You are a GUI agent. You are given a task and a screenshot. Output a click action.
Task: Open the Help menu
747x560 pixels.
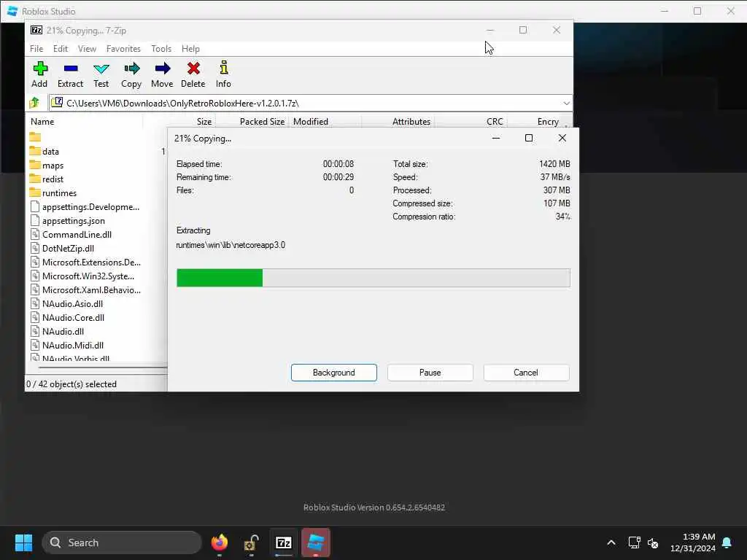click(190, 49)
